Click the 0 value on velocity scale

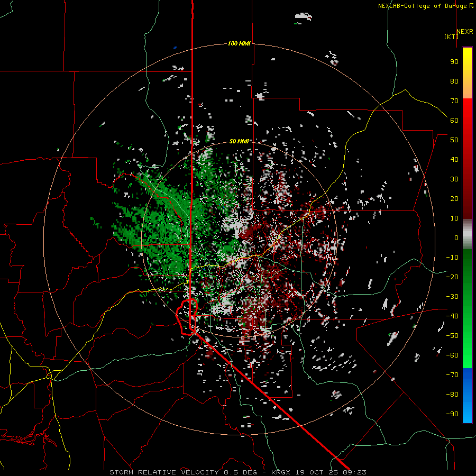(x=456, y=237)
